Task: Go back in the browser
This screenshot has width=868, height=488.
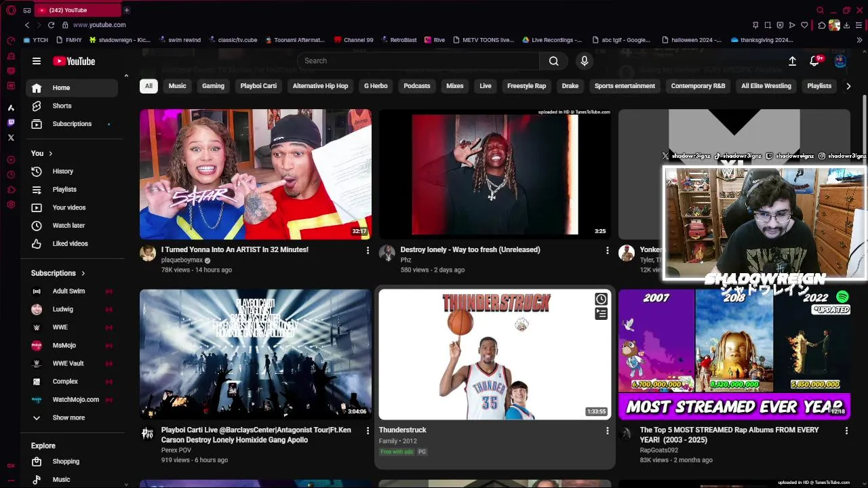Action: click(x=27, y=25)
